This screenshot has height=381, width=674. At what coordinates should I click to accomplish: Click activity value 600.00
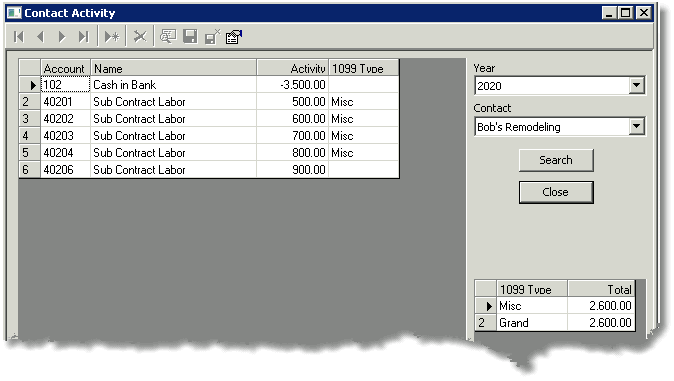[x=293, y=119]
